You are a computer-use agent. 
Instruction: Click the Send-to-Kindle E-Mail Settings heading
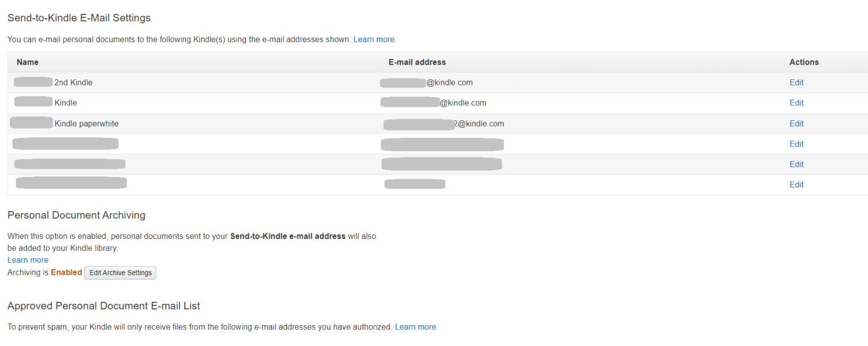click(x=79, y=18)
